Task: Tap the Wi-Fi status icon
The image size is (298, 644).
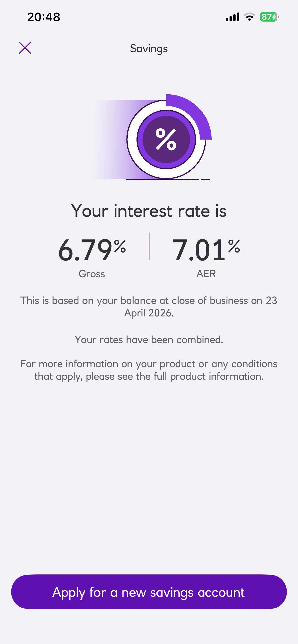Action: coord(249,17)
